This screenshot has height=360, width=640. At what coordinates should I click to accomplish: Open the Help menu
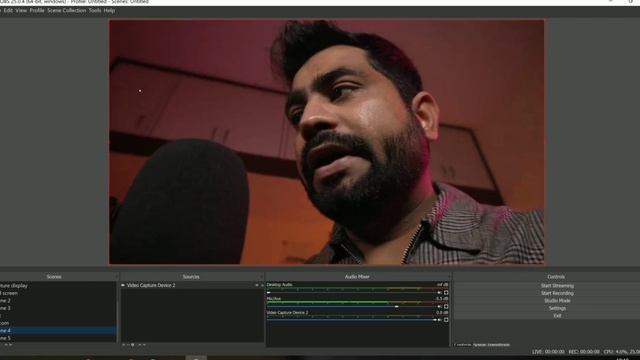(x=109, y=11)
